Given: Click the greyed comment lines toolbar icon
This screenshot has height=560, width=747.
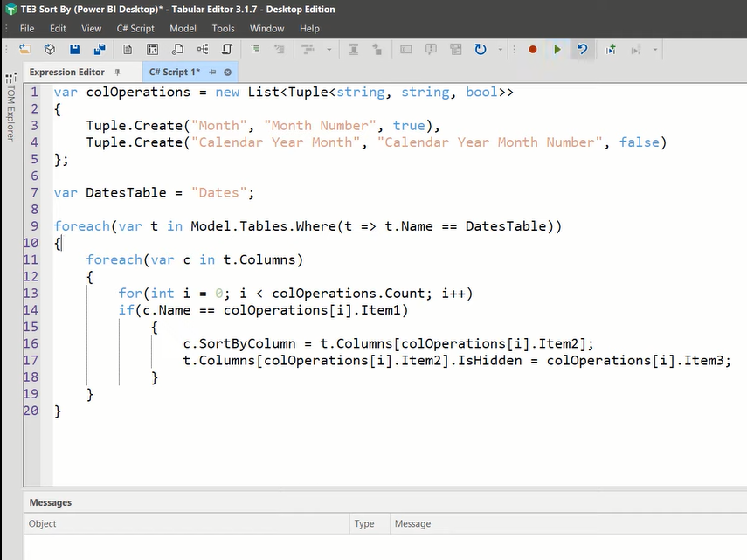Looking at the screenshot, I should pos(280,50).
